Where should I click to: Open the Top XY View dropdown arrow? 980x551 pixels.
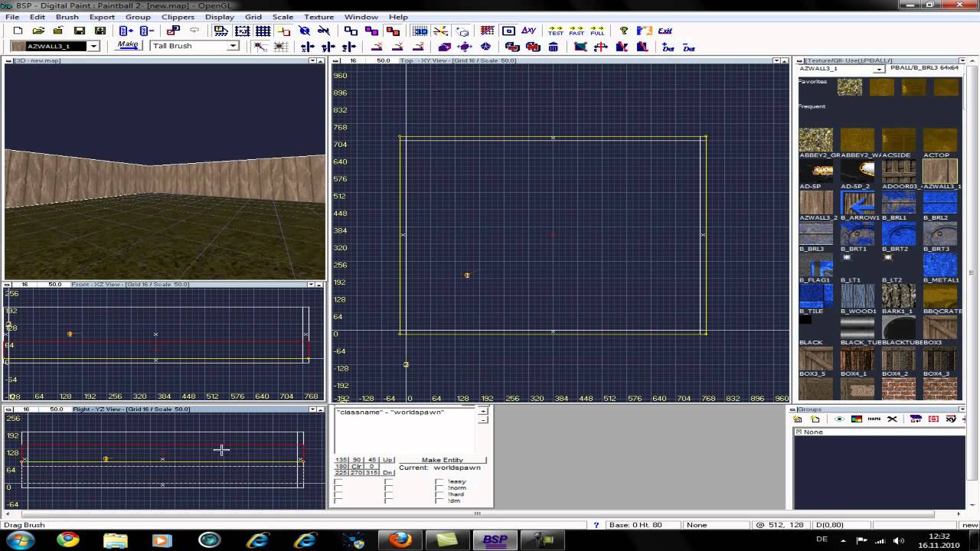point(776,60)
